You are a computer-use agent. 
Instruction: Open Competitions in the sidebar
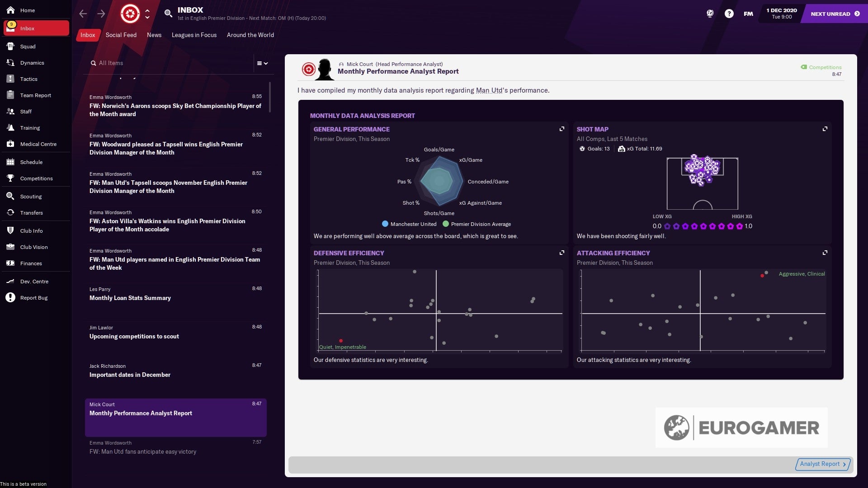(x=35, y=178)
